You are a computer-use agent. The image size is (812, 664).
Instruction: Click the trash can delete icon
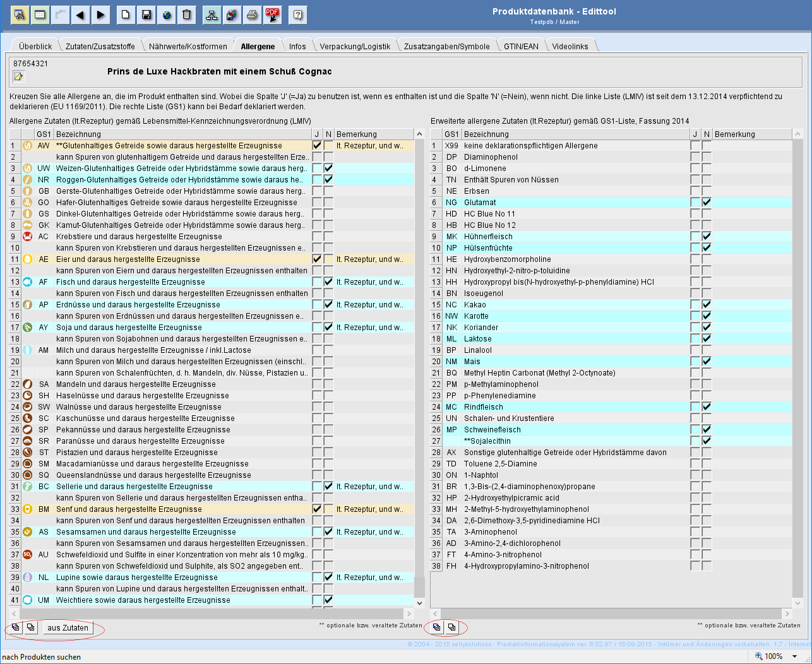[187, 15]
